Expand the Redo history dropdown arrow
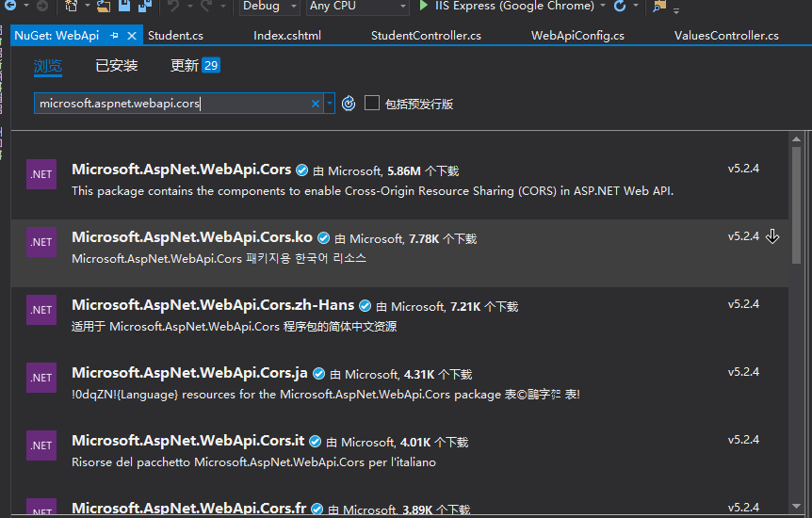 pyautogui.click(x=223, y=6)
